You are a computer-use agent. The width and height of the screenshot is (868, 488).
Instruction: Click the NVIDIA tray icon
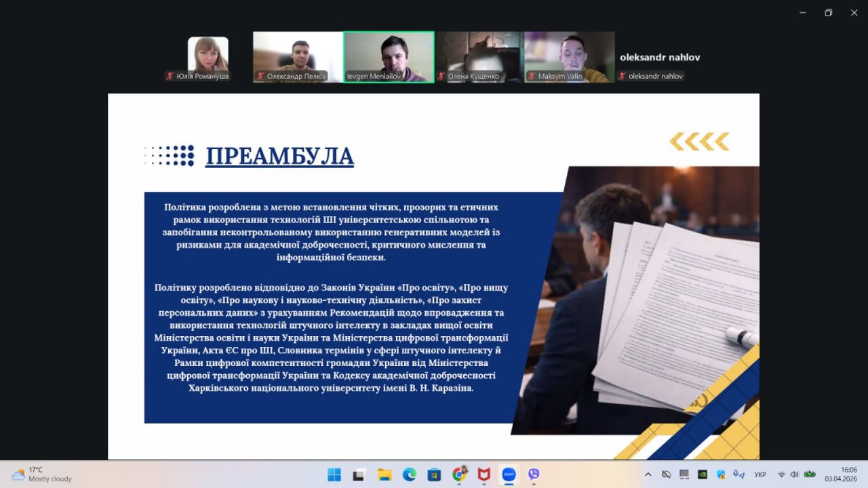click(x=703, y=474)
